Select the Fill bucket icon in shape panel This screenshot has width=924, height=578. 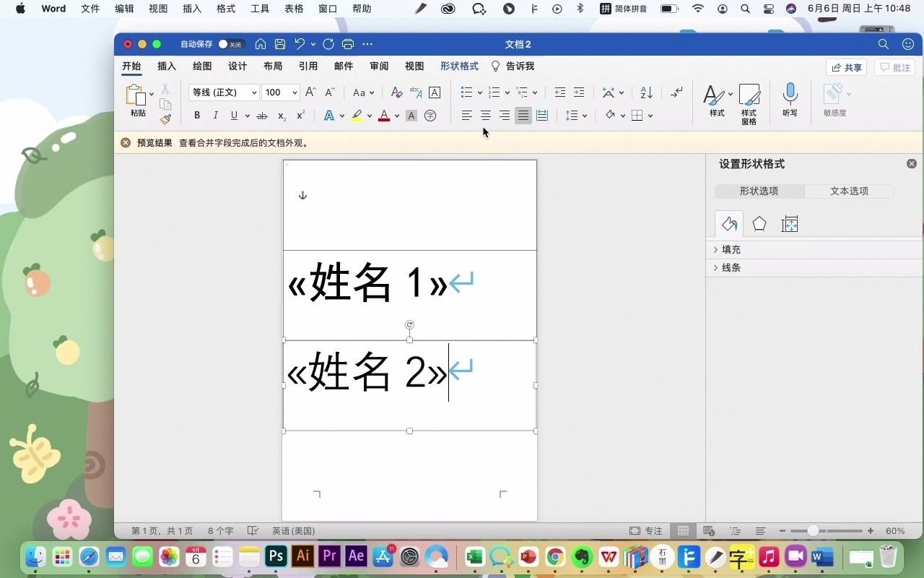click(x=728, y=224)
